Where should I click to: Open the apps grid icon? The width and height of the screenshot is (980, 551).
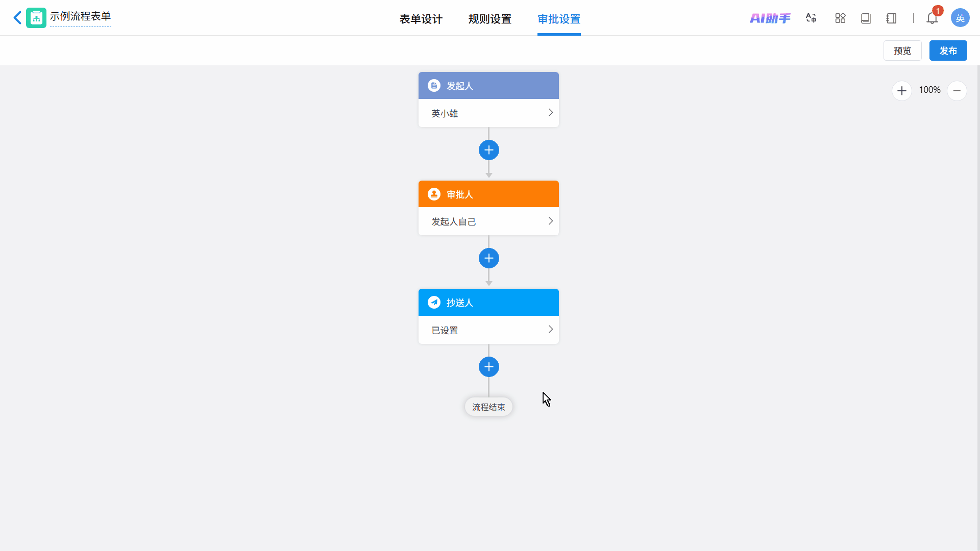pos(840,18)
